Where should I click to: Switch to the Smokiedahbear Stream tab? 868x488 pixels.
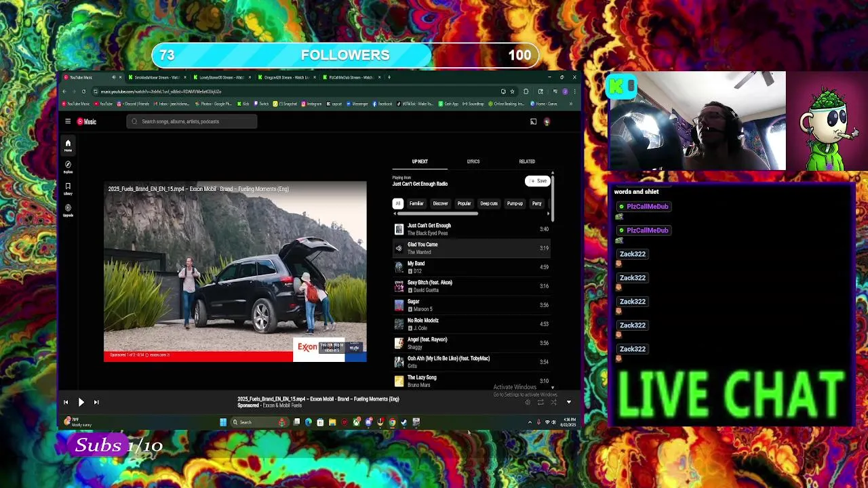(x=159, y=77)
